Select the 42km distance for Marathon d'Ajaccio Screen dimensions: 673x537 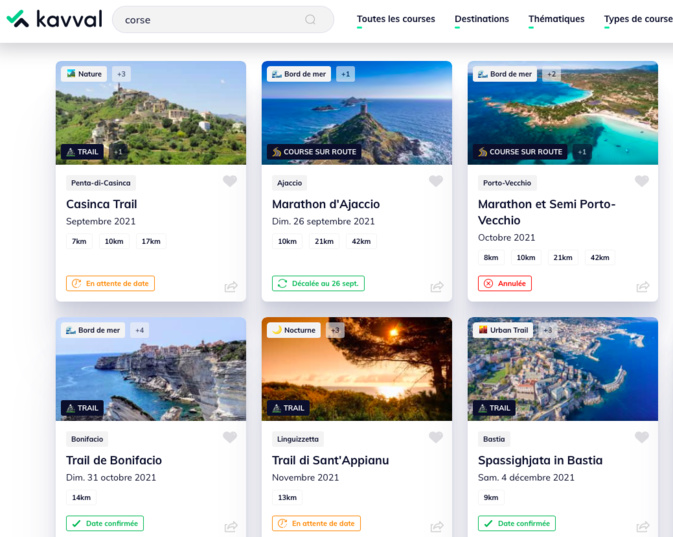(360, 241)
